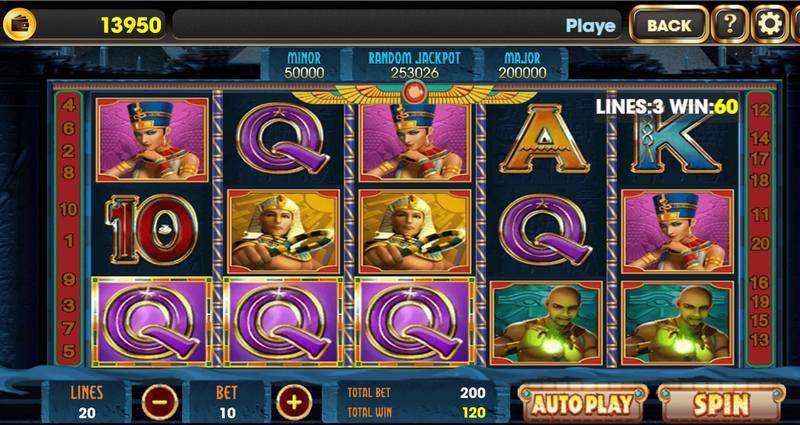Tap the green sorcerer symbol on fourth reel
Viewport: 800px width, 425px height.
point(546,323)
